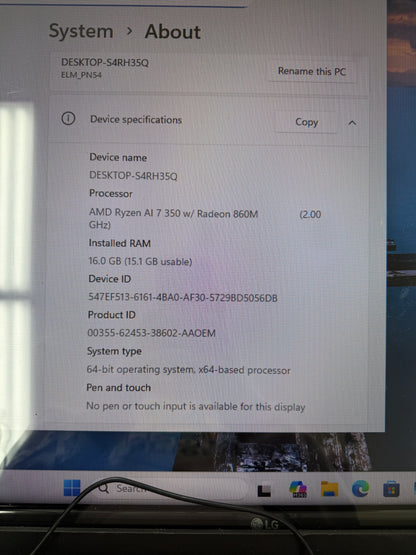The height and width of the screenshot is (555, 416).
Task: Collapse the Device specifications section chevron
Action: pyautogui.click(x=352, y=123)
